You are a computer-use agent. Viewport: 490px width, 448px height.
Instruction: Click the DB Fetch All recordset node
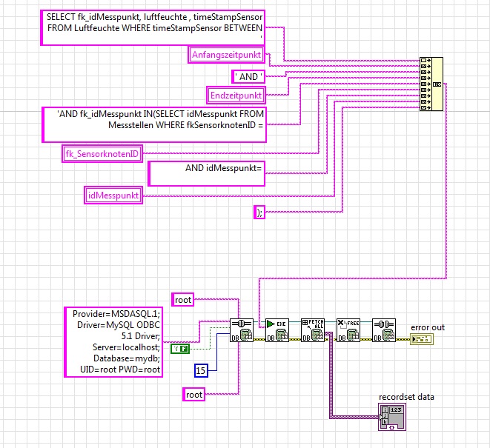pos(313,330)
